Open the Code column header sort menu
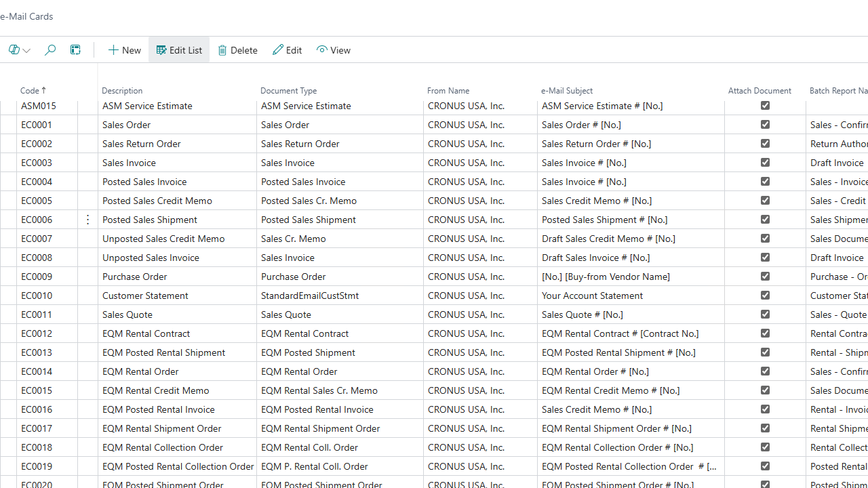The height and width of the screenshot is (488, 868). 33,91
